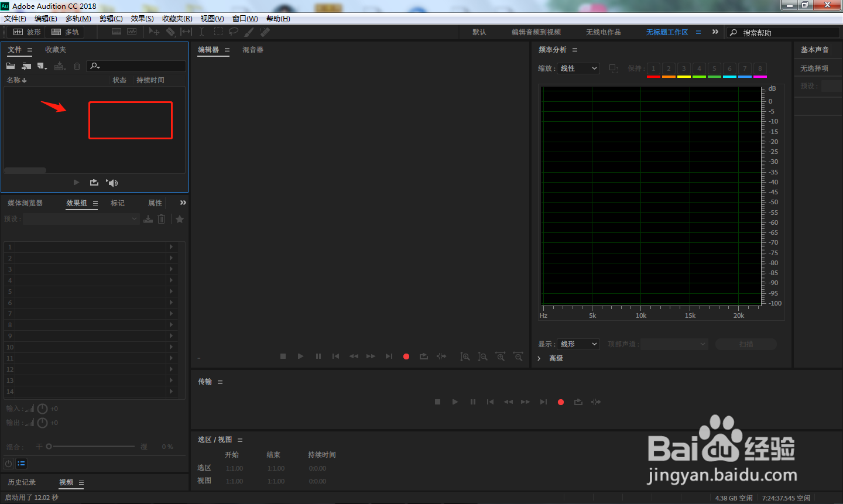The height and width of the screenshot is (504, 843).
Task: Switch to 多轨 editor view
Action: click(65, 32)
